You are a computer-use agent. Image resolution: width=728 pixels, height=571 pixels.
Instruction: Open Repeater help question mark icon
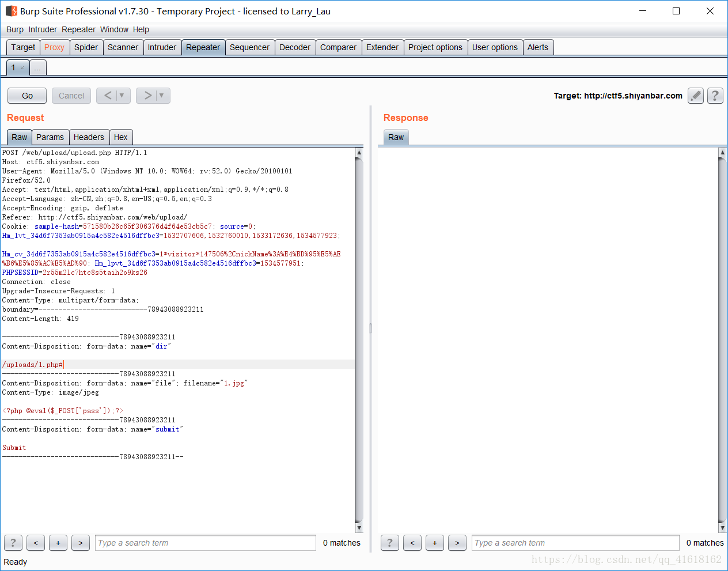tap(715, 96)
